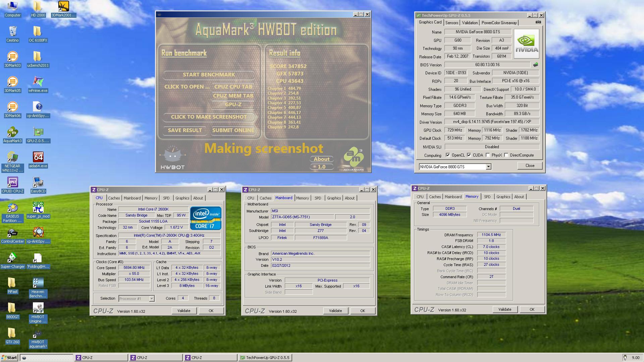Click CPUZ CPU TAB button in AquaMark
644x362 pixels.
tap(233, 86)
